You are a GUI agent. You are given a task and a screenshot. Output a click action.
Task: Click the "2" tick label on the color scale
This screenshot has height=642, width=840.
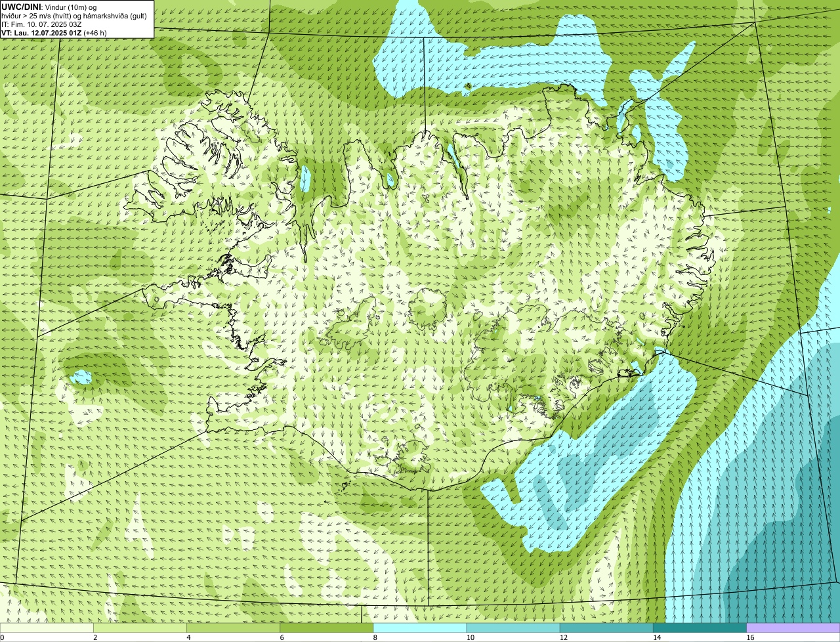95,637
